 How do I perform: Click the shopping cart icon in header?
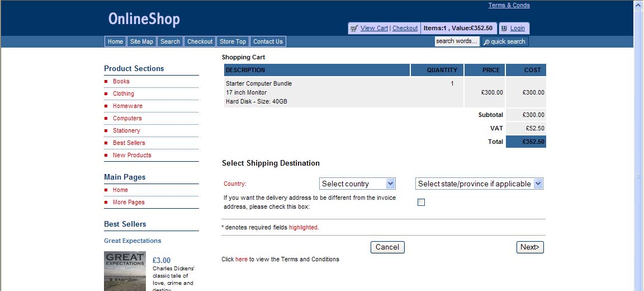(354, 28)
